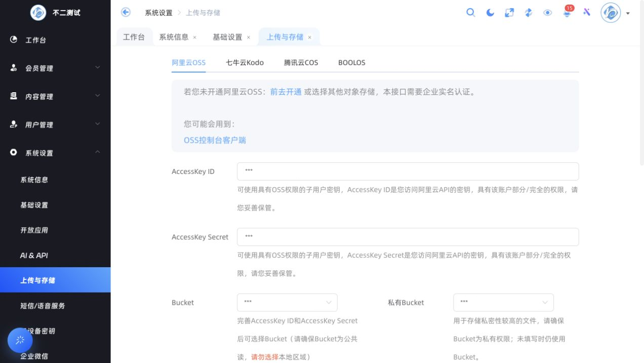The height and width of the screenshot is (363, 644).
Task: Click the 工作台 sidebar icon
Action: [14, 40]
